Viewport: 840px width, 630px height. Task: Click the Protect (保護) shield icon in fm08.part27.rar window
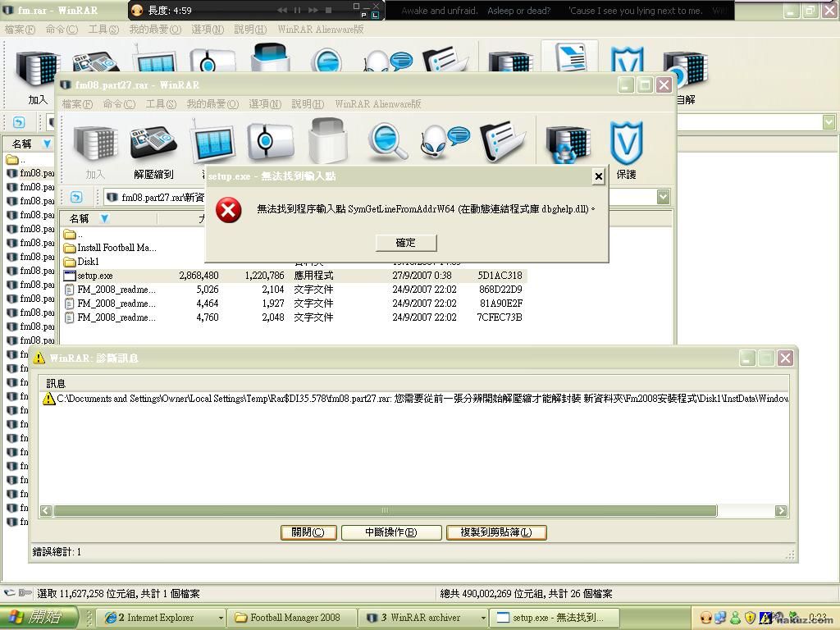(626, 143)
